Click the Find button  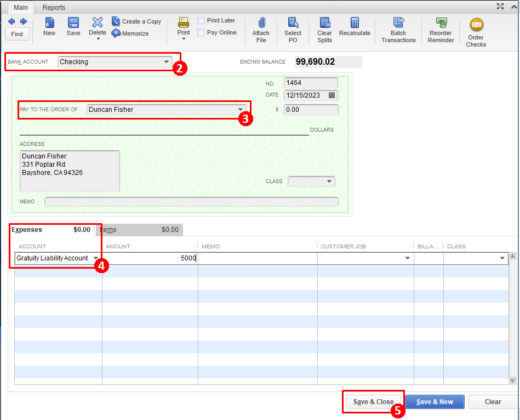[17, 34]
